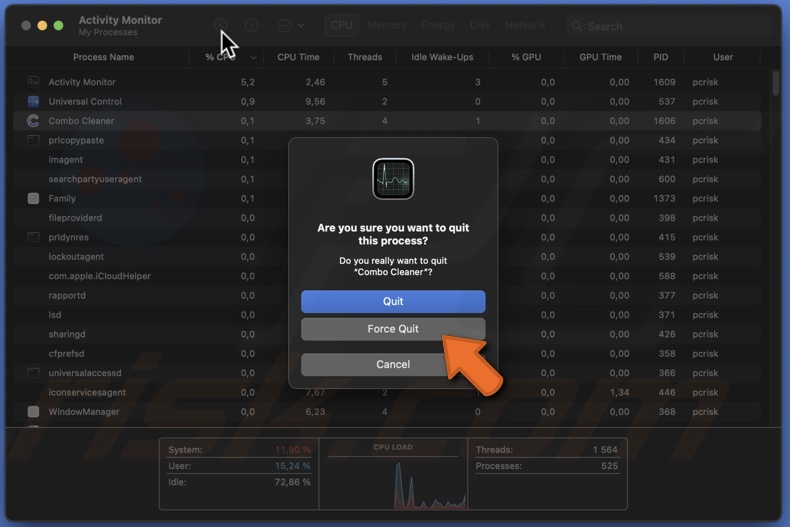The image size is (790, 527).
Task: Click the Family process icon
Action: 33,199
